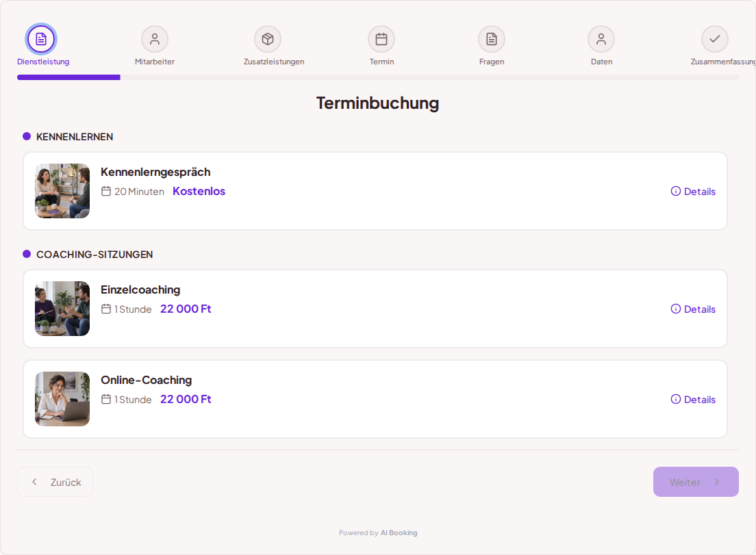Go to the Zusammenfassung checkmark icon
Screen dimensions: 756x555
pyautogui.click(x=714, y=39)
